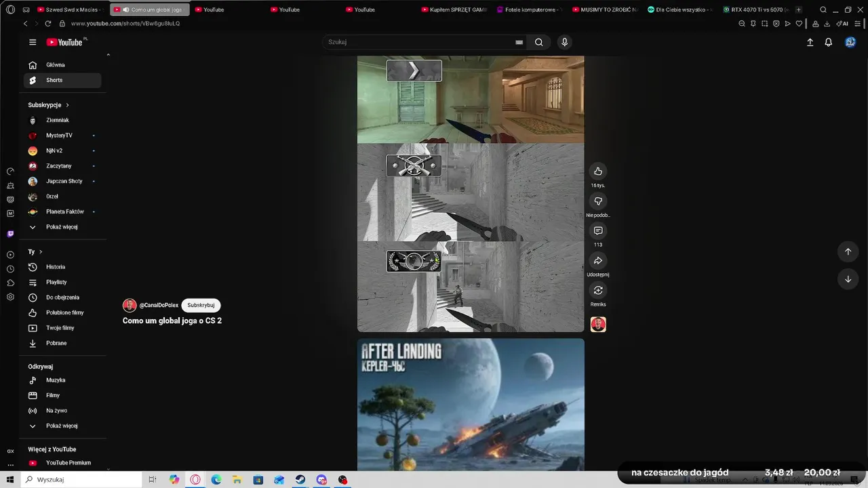Open Do obejrzenia watch later list
868x488 pixels.
click(x=62, y=298)
